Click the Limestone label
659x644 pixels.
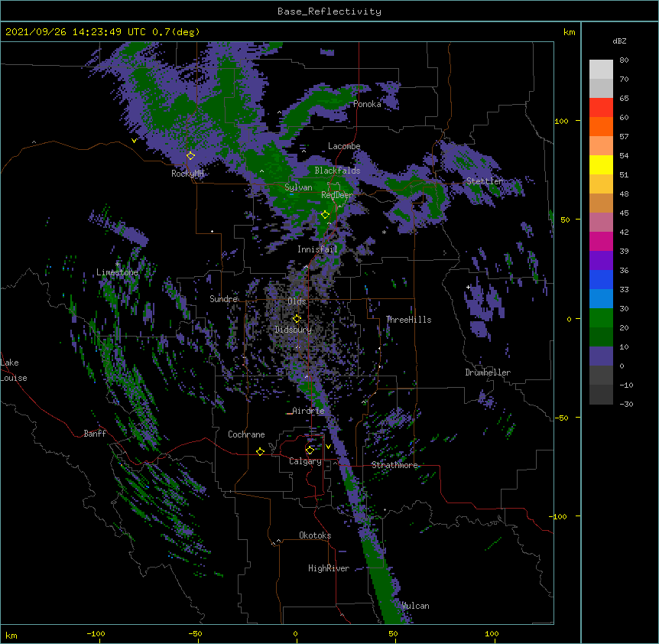pos(117,272)
